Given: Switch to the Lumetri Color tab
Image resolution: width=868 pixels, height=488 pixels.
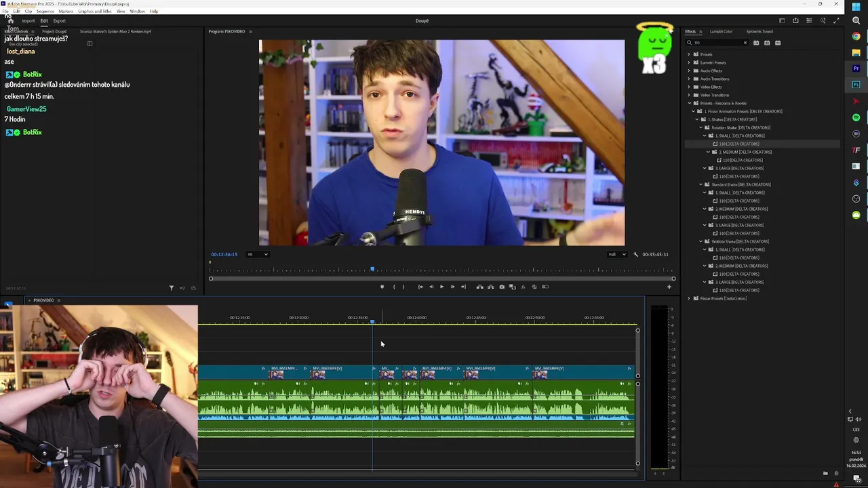Looking at the screenshot, I should 721,31.
